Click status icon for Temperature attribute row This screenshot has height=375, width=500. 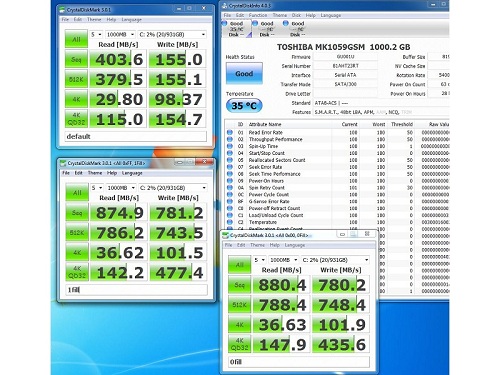230,222
